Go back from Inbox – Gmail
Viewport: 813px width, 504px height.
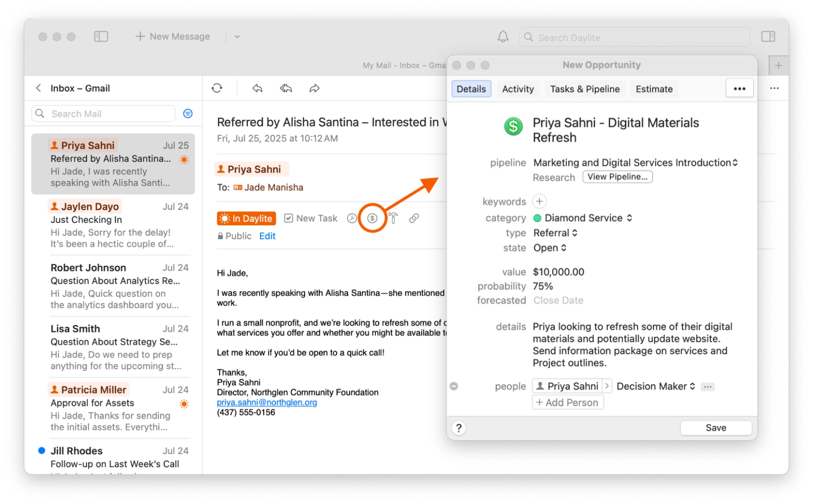38,88
